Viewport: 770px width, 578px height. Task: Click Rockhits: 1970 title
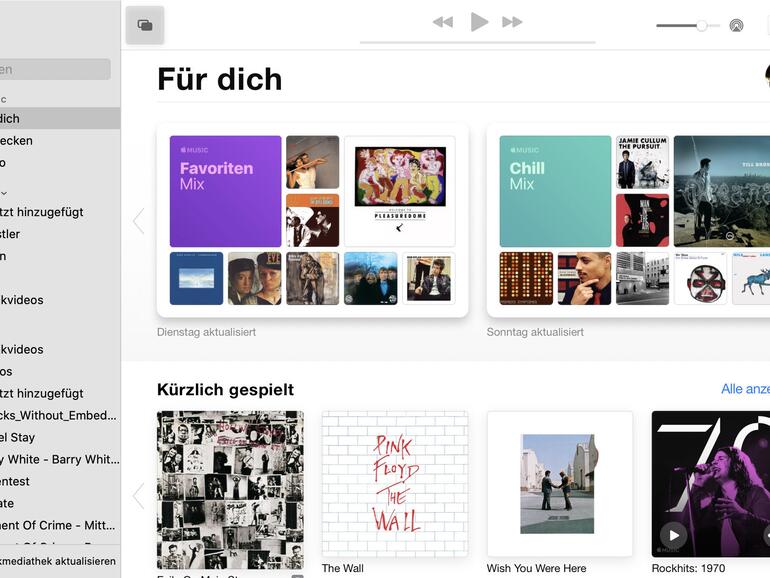688,568
